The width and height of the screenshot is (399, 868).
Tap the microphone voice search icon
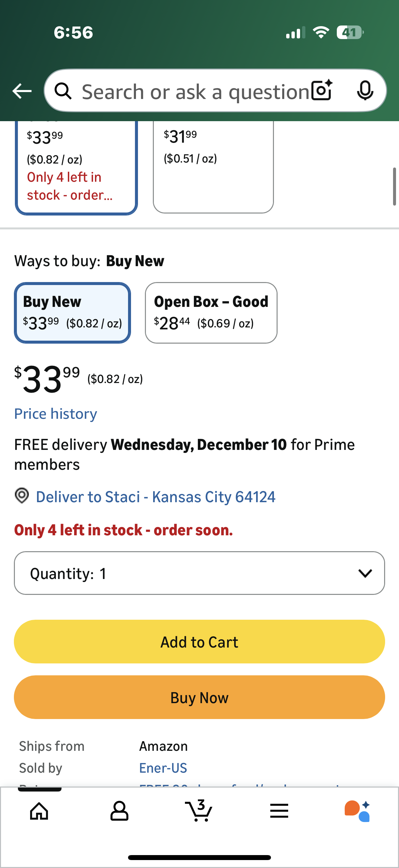pyautogui.click(x=365, y=90)
